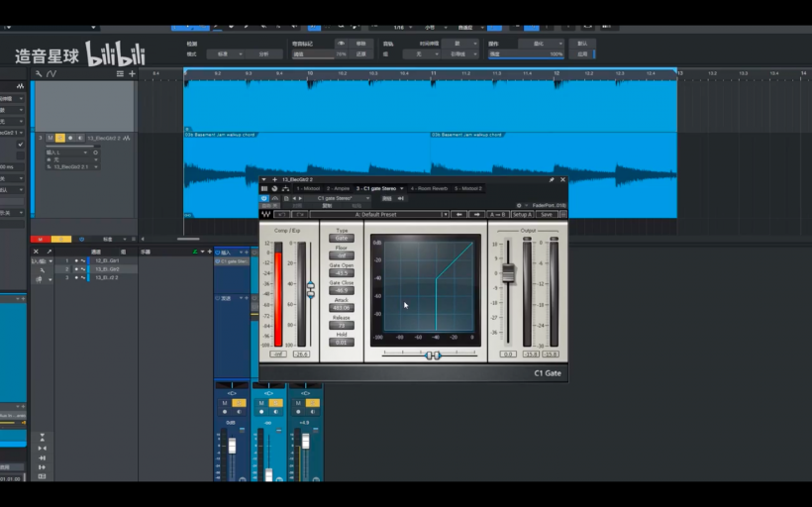Screen dimensions: 812x507
Task: Click the vertical gate threshold slider handle
Action: coord(311,290)
